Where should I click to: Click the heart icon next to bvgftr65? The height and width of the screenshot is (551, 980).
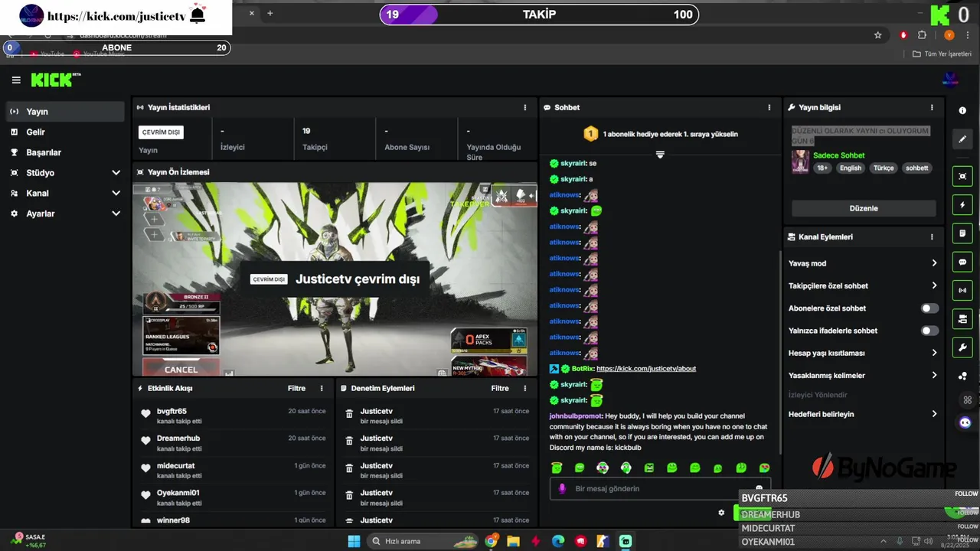tap(145, 414)
